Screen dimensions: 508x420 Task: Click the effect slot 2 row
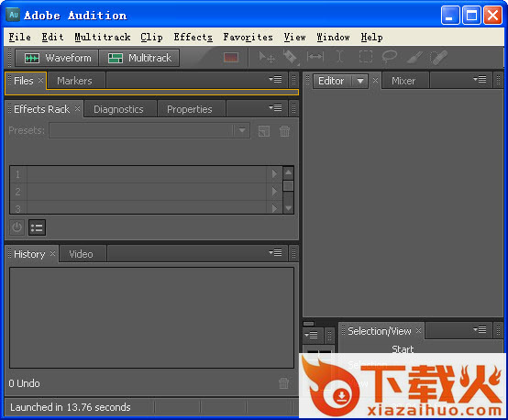[x=146, y=192]
